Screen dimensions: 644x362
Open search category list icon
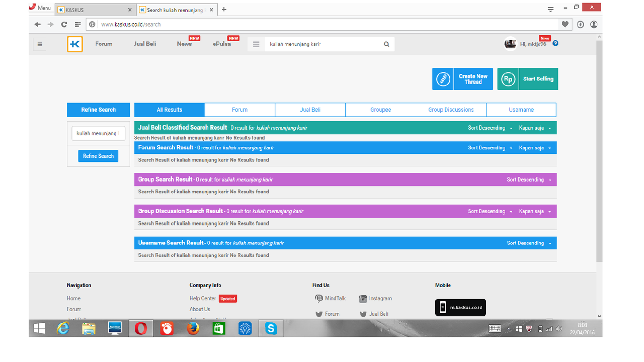pos(256,44)
